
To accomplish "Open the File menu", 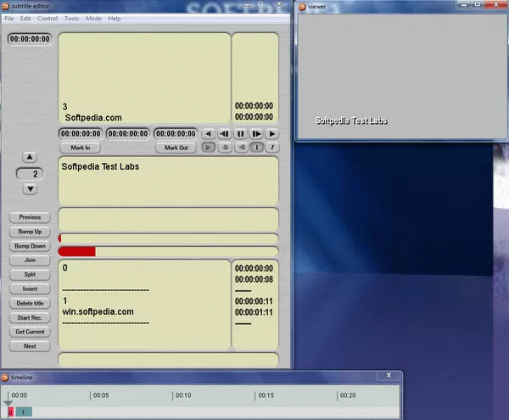I will pyautogui.click(x=9, y=19).
